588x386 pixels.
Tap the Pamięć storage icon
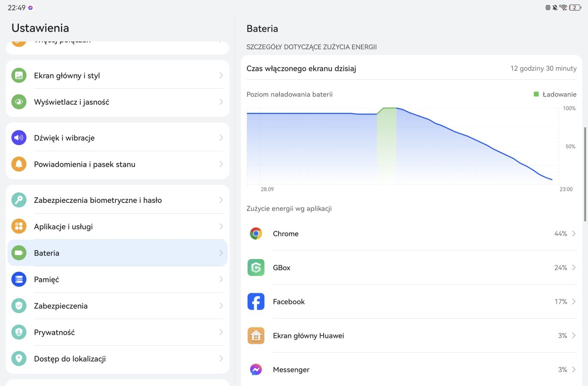click(19, 279)
